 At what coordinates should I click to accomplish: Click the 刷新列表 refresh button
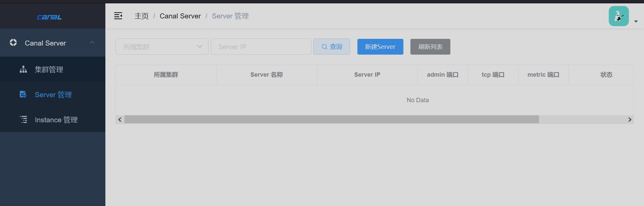tap(430, 47)
